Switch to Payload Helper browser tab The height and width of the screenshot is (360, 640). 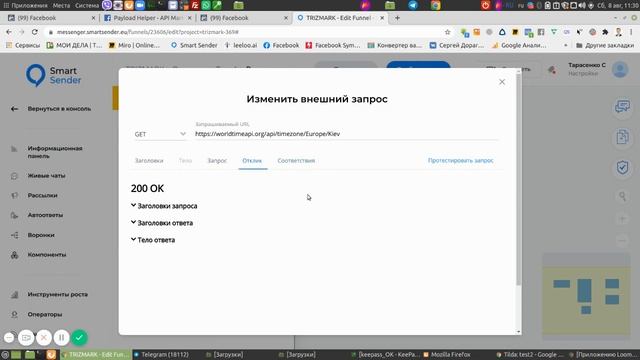pyautogui.click(x=147, y=18)
